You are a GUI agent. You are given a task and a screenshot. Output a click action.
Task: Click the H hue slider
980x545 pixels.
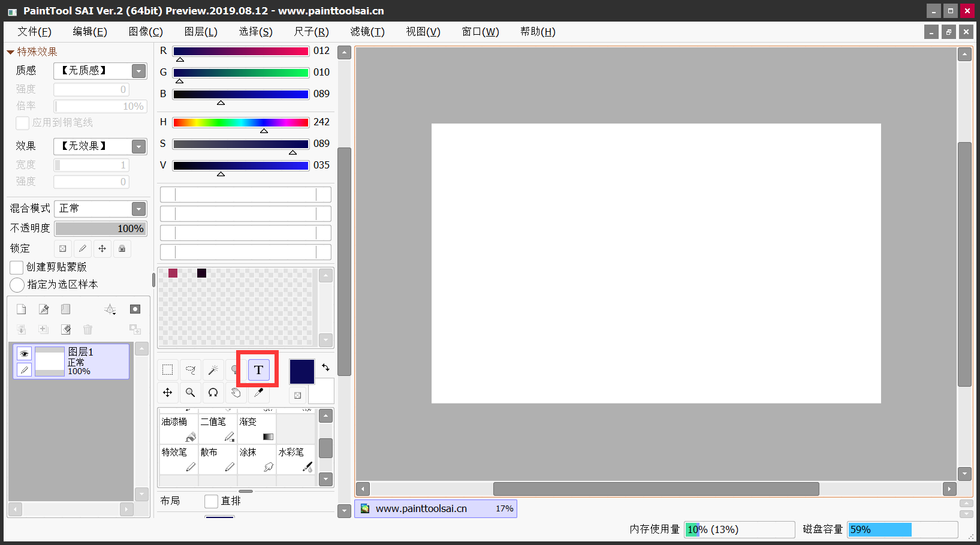(x=241, y=122)
